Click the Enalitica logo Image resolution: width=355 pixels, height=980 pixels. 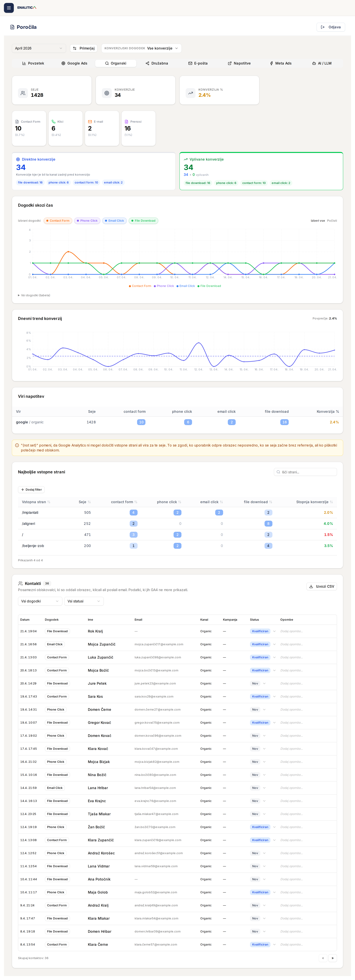[27, 8]
